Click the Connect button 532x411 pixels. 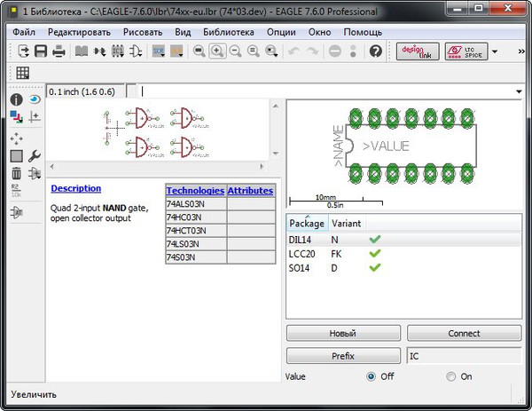[464, 334]
